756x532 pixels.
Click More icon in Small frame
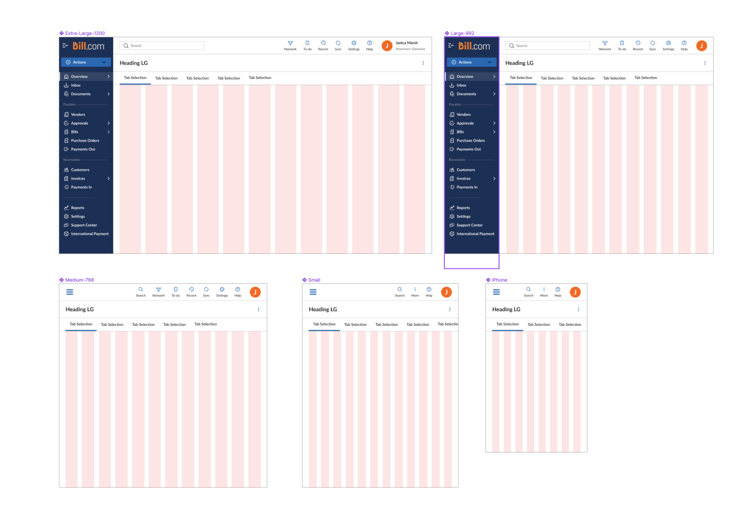point(415,290)
